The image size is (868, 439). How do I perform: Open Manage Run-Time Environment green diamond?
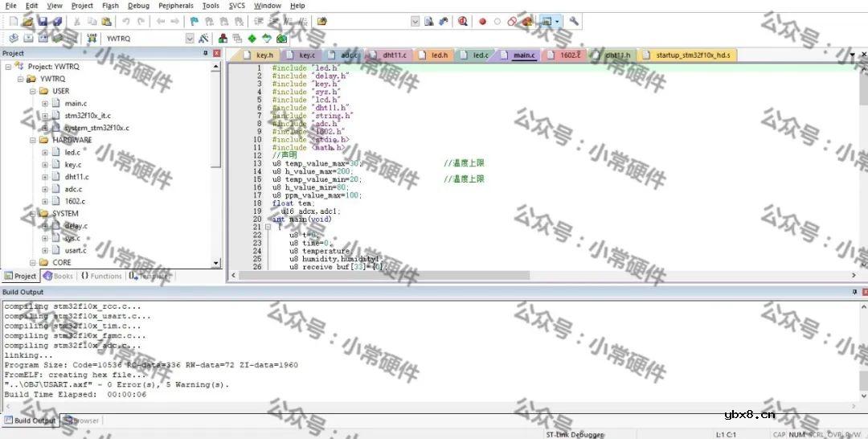(252, 39)
